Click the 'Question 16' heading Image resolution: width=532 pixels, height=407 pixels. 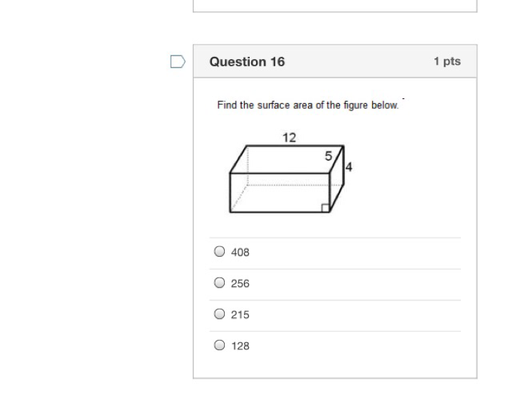pyautogui.click(x=247, y=62)
